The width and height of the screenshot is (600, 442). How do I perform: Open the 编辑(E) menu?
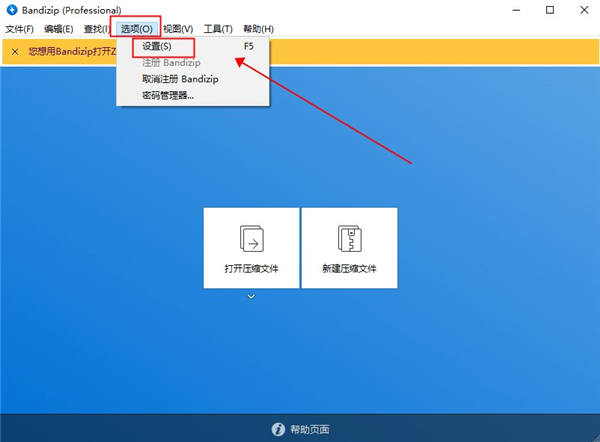(x=59, y=29)
